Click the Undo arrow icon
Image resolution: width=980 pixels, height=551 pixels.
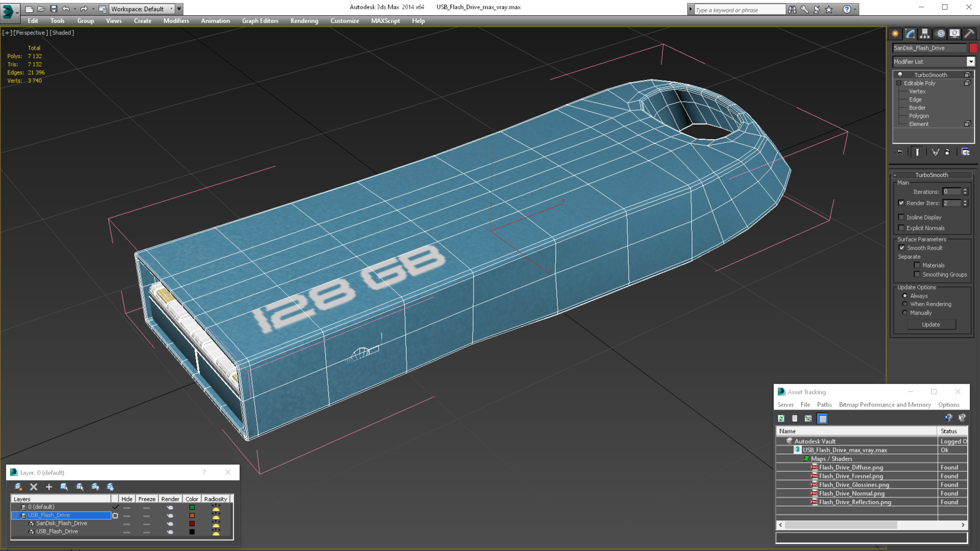tap(66, 9)
